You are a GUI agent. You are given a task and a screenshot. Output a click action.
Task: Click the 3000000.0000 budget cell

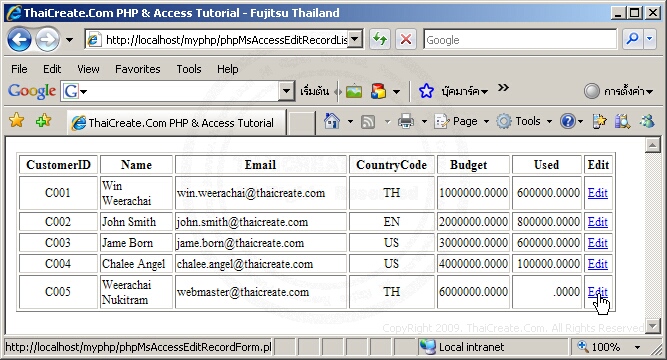click(x=473, y=243)
